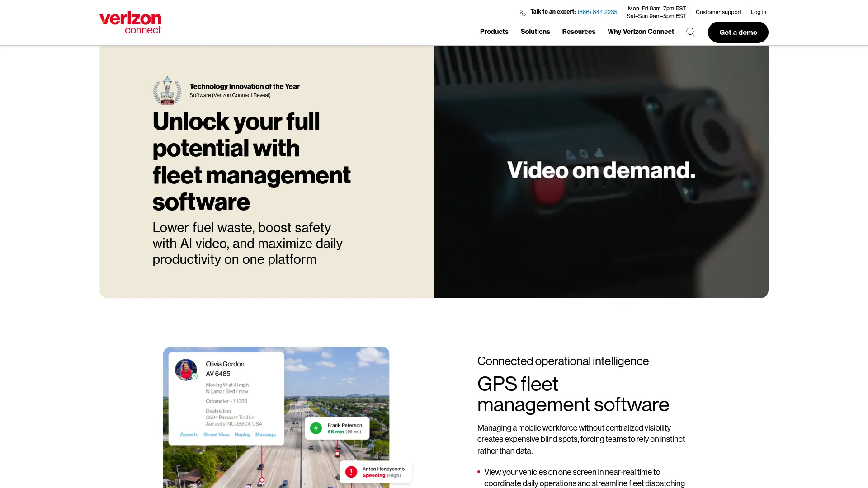Click the 'Managing a mobile workforce' paragraph
The height and width of the screenshot is (488, 868).
point(581,439)
